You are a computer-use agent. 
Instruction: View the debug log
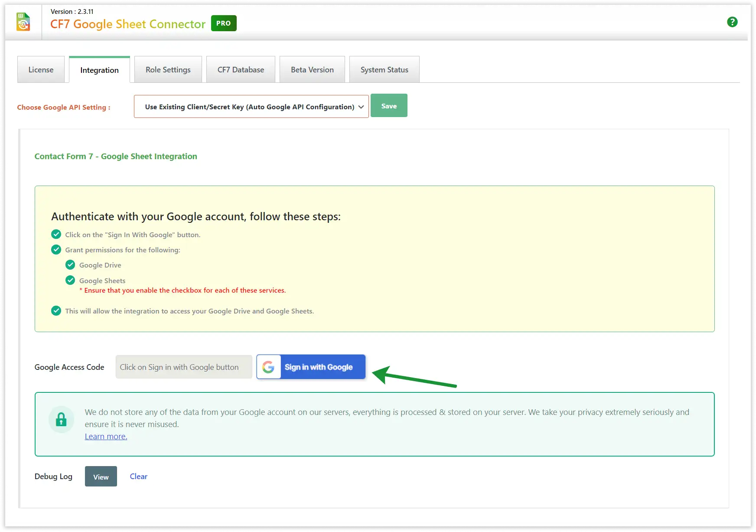101,477
